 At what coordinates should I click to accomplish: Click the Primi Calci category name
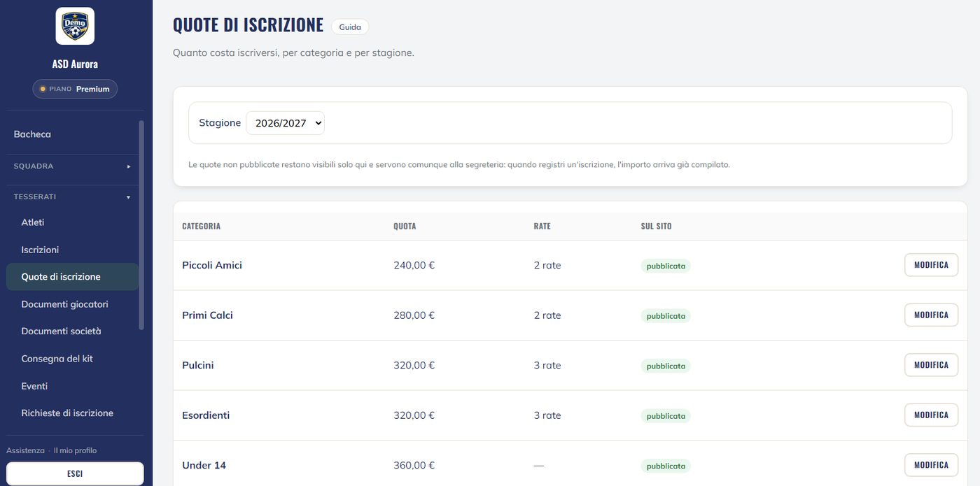point(207,315)
